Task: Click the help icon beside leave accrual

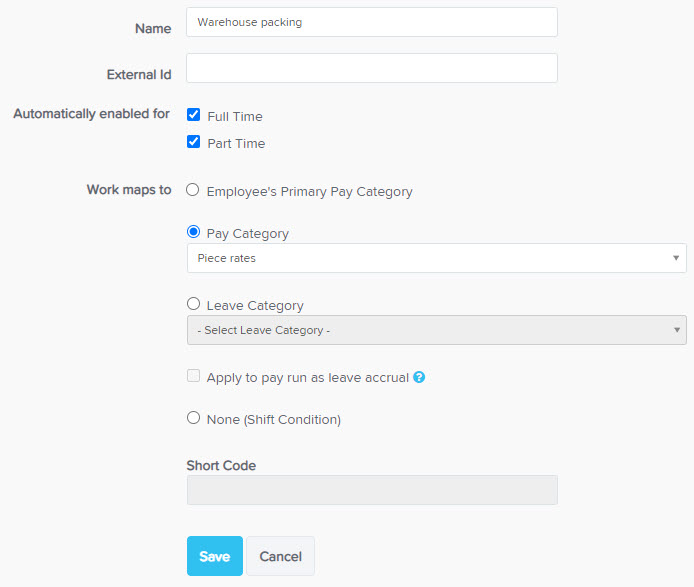Action: point(419,377)
